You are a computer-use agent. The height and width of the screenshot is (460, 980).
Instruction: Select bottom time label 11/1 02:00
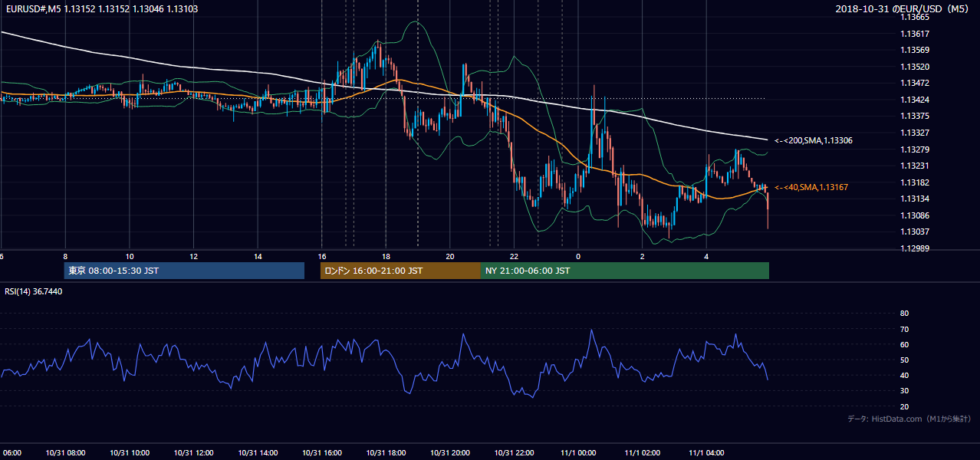tap(643, 452)
